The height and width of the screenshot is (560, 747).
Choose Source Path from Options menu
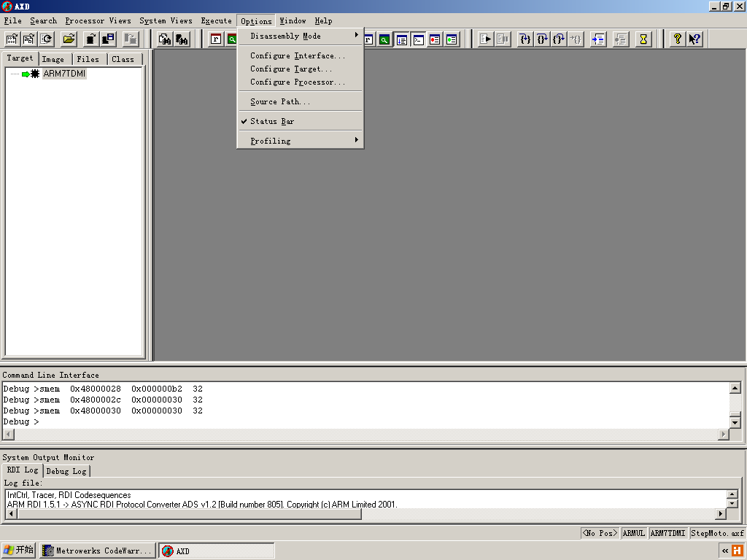tap(300, 102)
